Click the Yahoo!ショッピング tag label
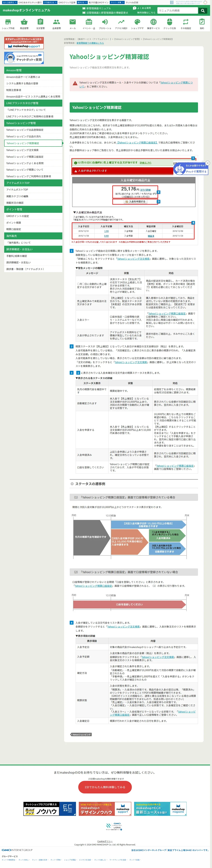The height and width of the screenshot is (868, 212). pos(81,735)
